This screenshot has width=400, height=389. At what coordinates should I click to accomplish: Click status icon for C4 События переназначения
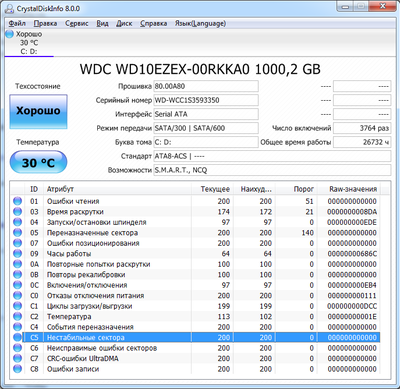pyautogui.click(x=17, y=327)
